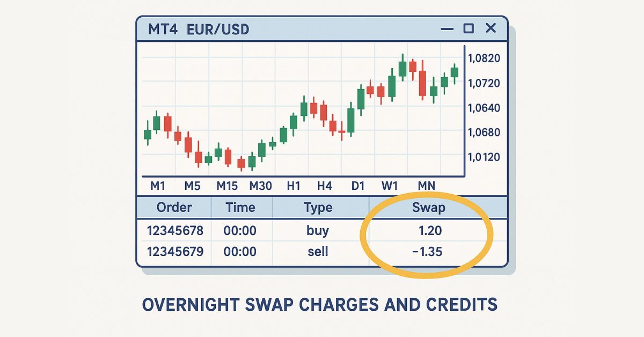Click the Swap column header
This screenshot has height=337, width=644.
pyautogui.click(x=429, y=208)
